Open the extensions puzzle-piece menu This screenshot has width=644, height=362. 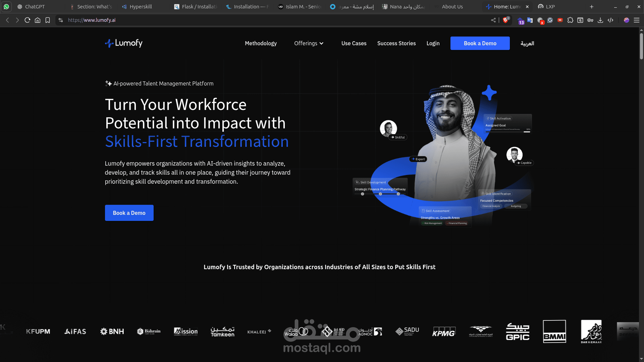pos(570,20)
